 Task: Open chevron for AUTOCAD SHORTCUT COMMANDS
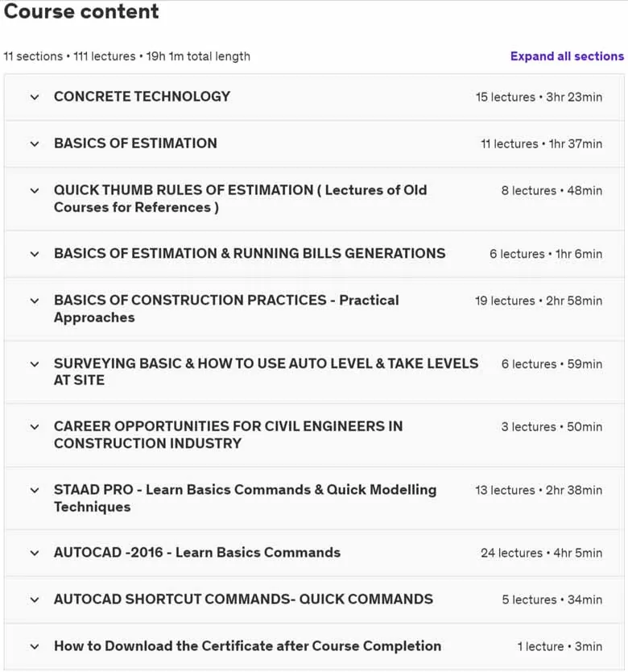coord(35,600)
